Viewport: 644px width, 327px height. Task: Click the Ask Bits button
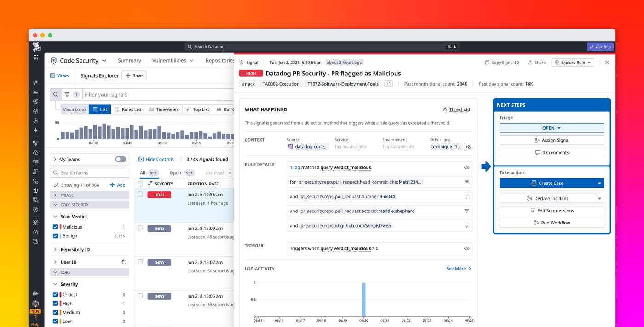(600, 47)
